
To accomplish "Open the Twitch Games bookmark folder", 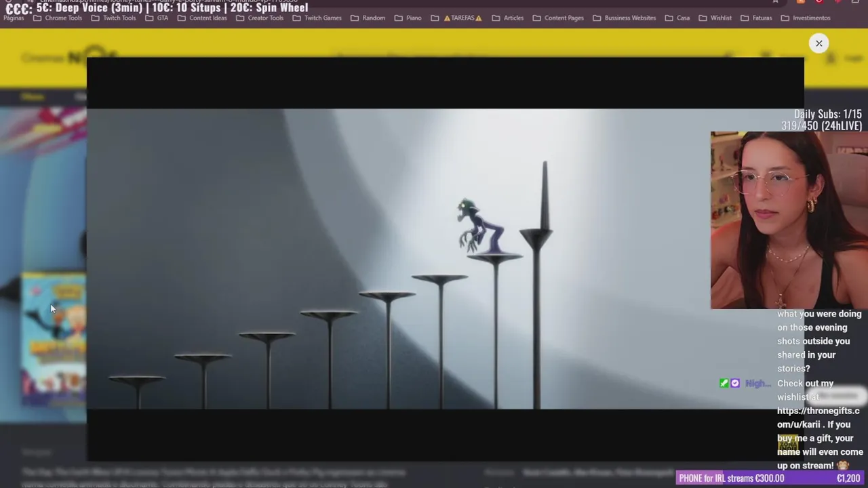I will 317,18.
